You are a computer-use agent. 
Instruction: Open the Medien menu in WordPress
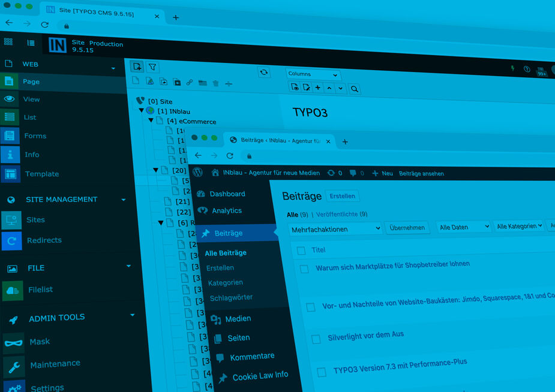coord(238,319)
